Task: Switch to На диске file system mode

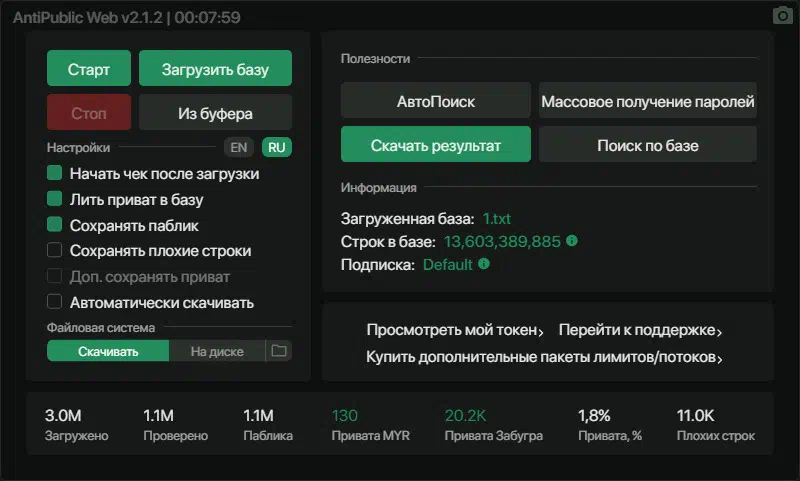Action: [217, 351]
